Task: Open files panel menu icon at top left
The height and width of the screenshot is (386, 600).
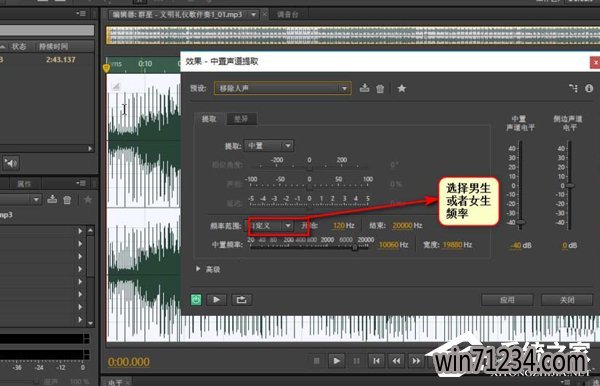Action: (x=81, y=13)
